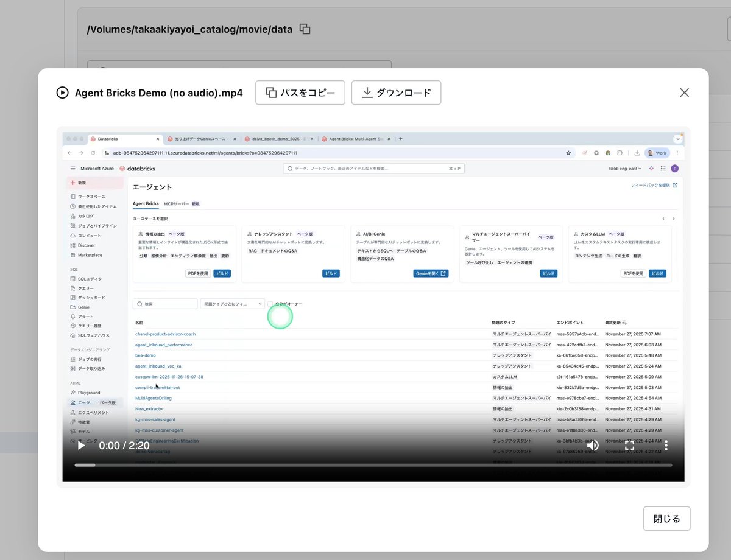Open エクスペリメント in the sidebar
This screenshot has height=560, width=731.
point(90,413)
